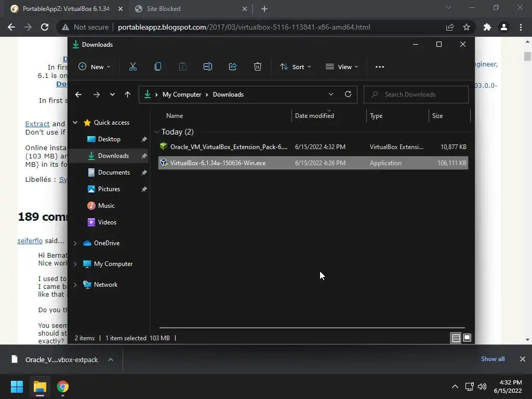
Task: Expand OneDrive in navigation pane
Action: pos(75,243)
